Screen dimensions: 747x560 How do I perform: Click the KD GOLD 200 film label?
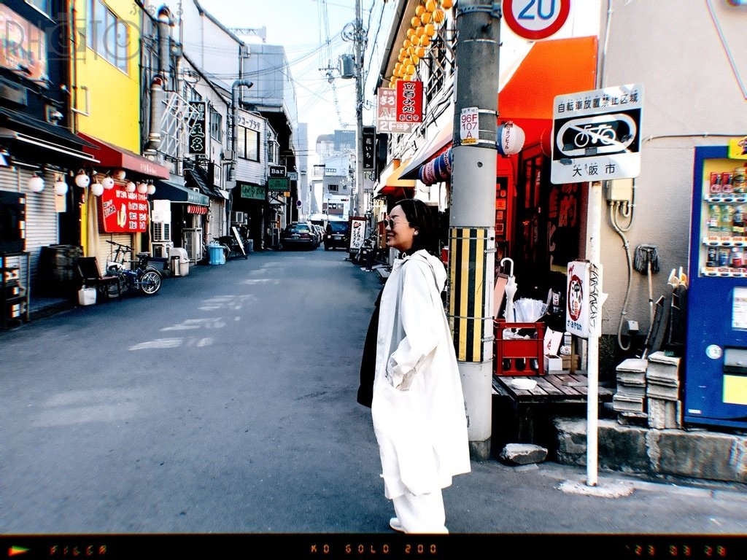[373, 549]
